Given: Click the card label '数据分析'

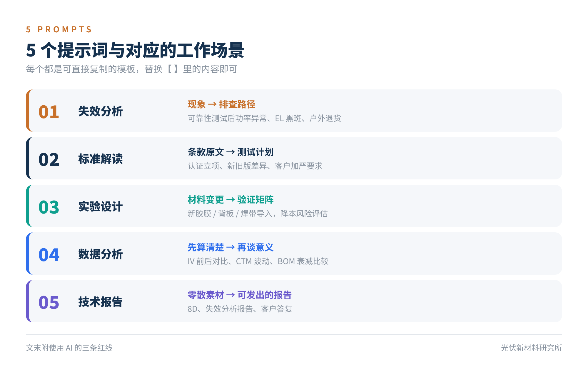Looking at the screenshot, I should tap(101, 254).
